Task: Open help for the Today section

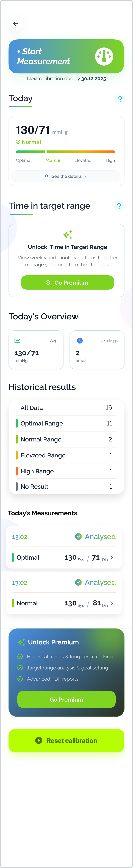Action: click(x=120, y=99)
